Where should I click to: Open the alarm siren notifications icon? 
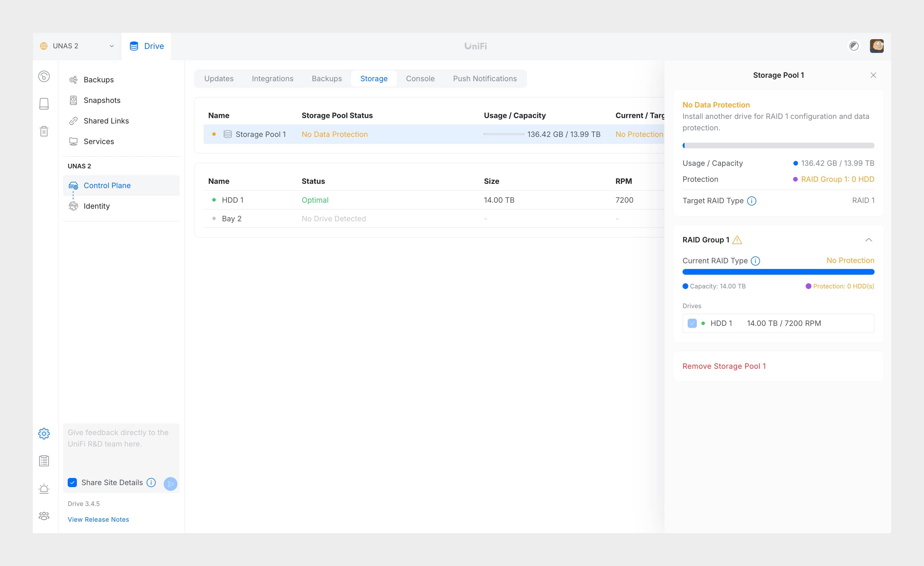(x=44, y=488)
